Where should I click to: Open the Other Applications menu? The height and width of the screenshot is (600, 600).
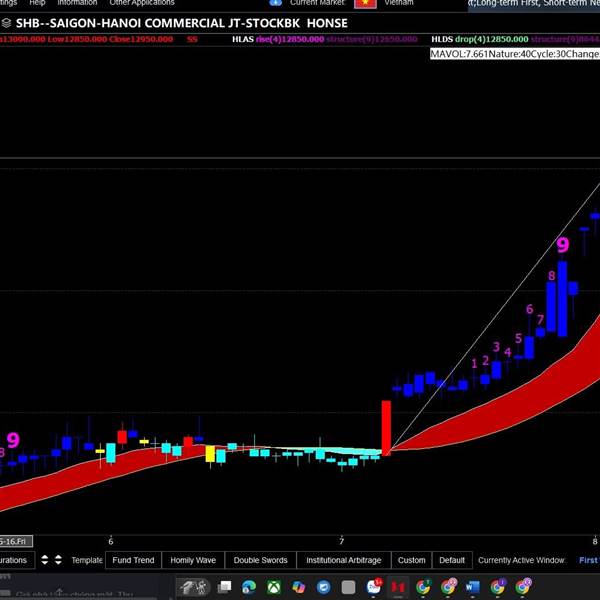tap(142, 3)
